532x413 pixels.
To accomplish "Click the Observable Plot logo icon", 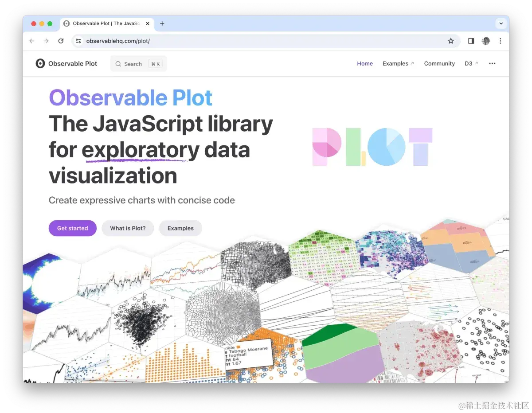I will click(40, 64).
